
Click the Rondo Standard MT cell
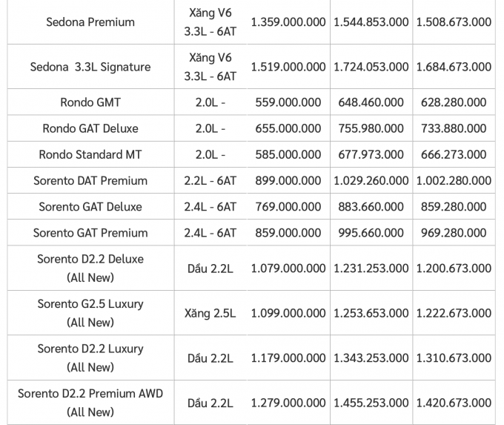(90, 154)
